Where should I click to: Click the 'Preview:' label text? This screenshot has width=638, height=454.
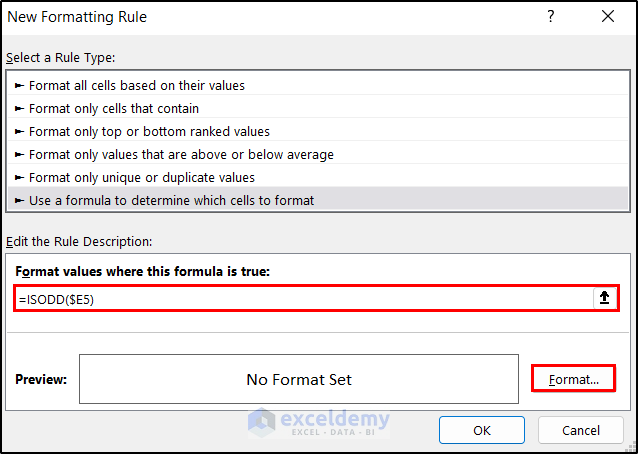tap(41, 379)
